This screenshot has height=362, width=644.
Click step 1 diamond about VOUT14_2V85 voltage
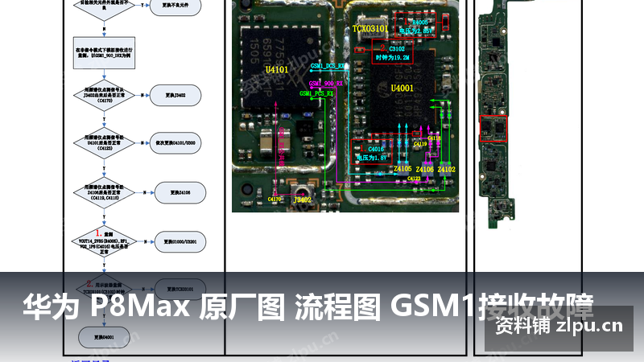tap(105, 242)
